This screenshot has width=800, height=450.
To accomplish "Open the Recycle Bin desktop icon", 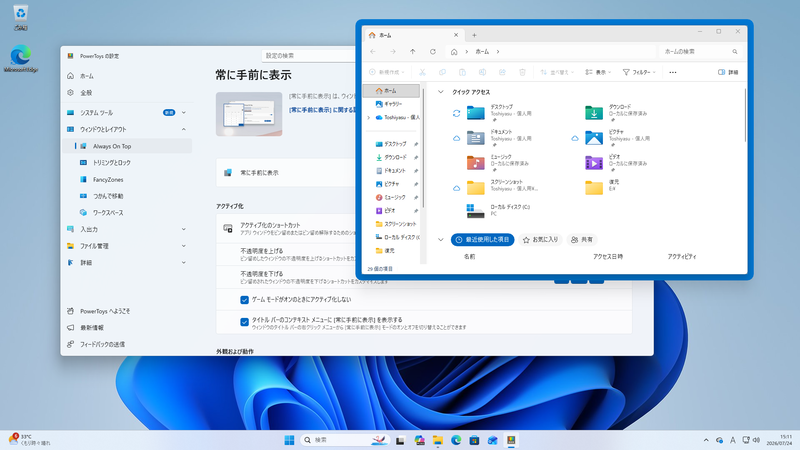I will pos(20,17).
